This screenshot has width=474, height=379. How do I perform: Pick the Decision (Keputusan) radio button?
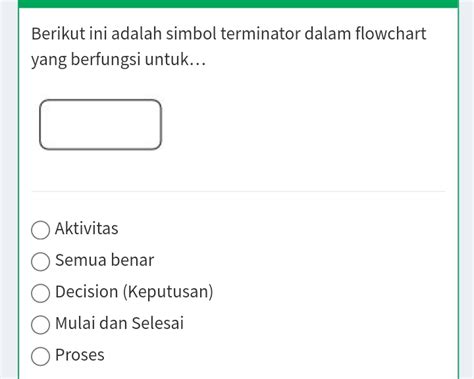coord(41,293)
